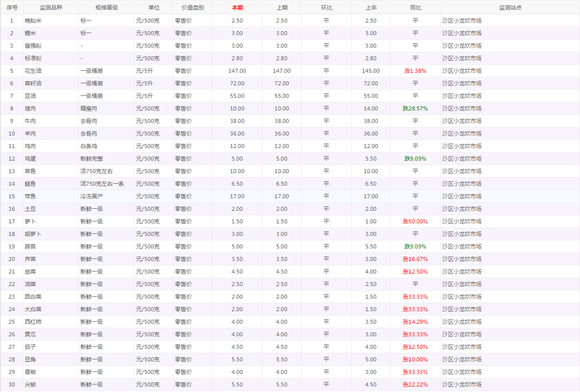This screenshot has height=392, width=580.
Task: Click the 本期 column header
Action: pyautogui.click(x=237, y=8)
